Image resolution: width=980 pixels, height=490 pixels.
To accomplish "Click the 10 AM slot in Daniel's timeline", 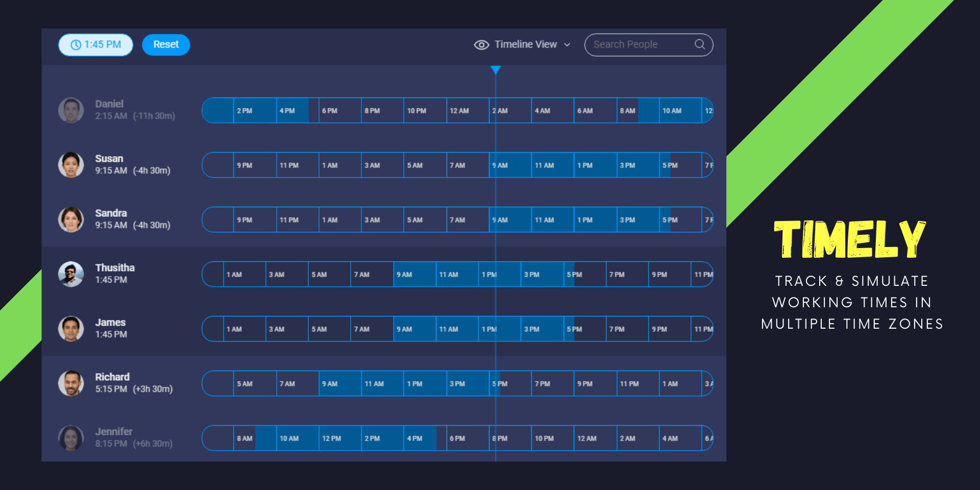I will tap(680, 110).
